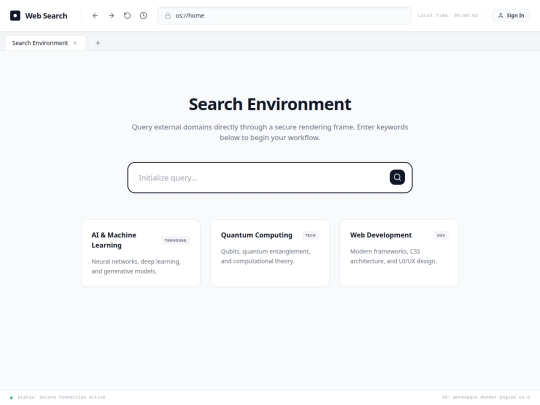
Task: Reload the page with refresh icon
Action: 127,15
